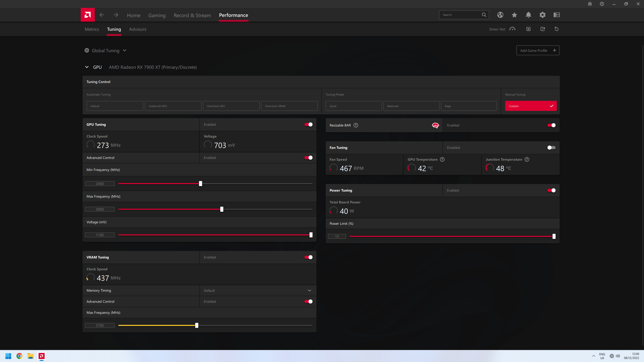Screen dimensions: 644x362
Task: Collapse the GPU section chevron
Action: 87,67
